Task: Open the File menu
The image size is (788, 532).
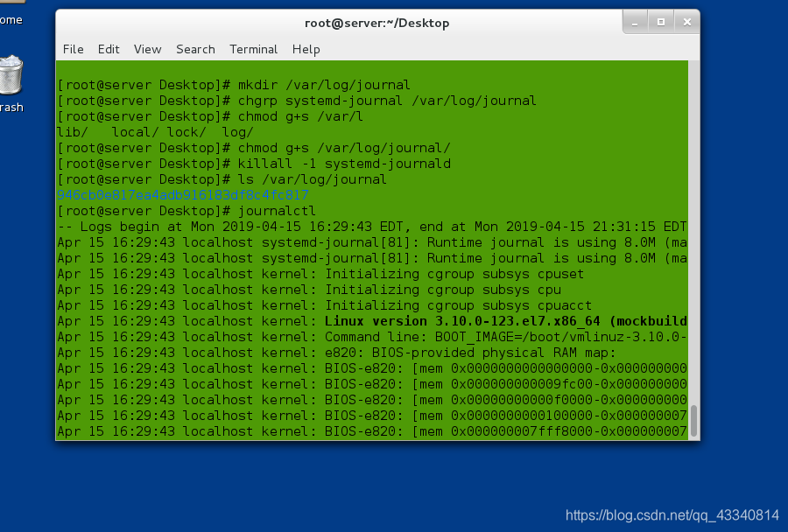Action: pos(73,49)
